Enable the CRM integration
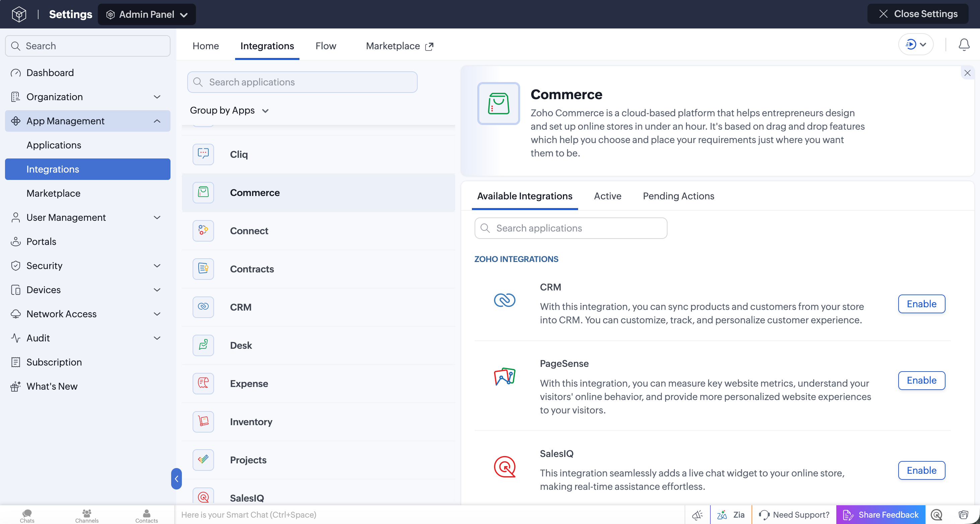 921,304
